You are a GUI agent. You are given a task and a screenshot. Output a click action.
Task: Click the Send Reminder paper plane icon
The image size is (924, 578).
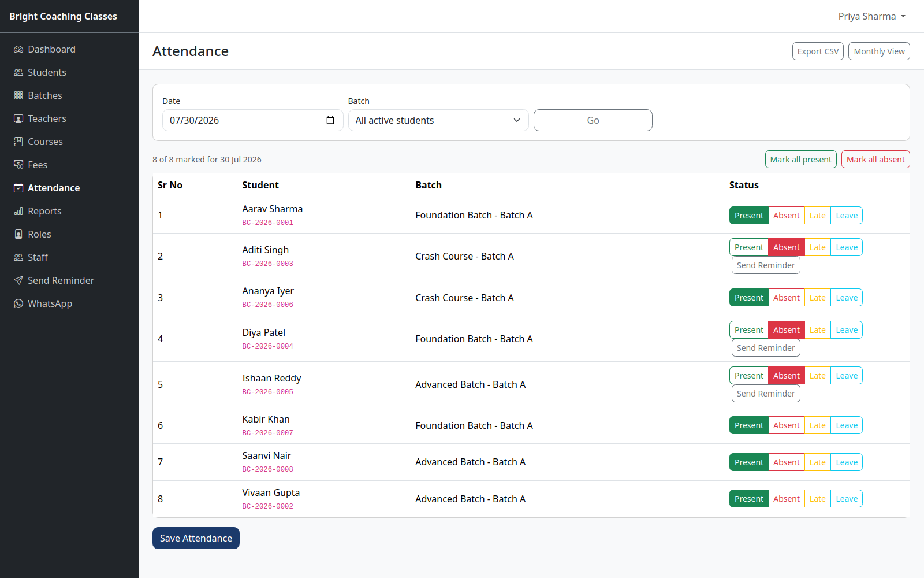(x=18, y=280)
